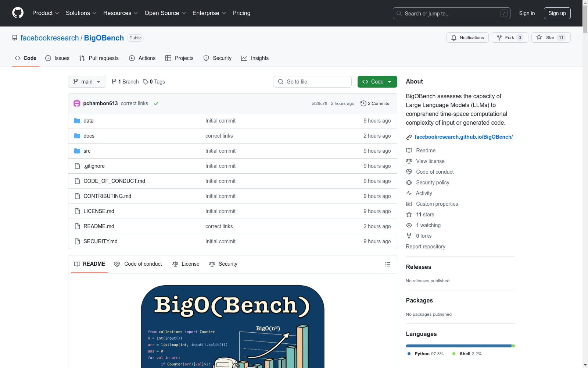Click the 2 Commits link
This screenshot has height=368, width=588.
tap(375, 103)
